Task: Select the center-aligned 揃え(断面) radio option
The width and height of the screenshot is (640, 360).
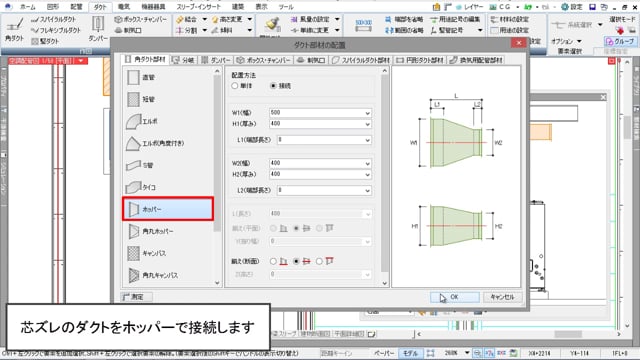Action: 296,261
